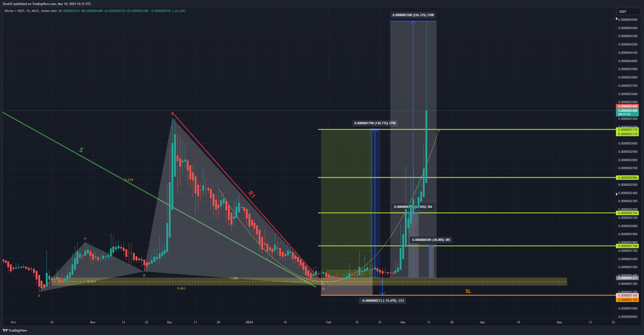The image size is (644, 335).
Task: Click the '1.088' ratio label in the zone
Action: tap(234, 278)
